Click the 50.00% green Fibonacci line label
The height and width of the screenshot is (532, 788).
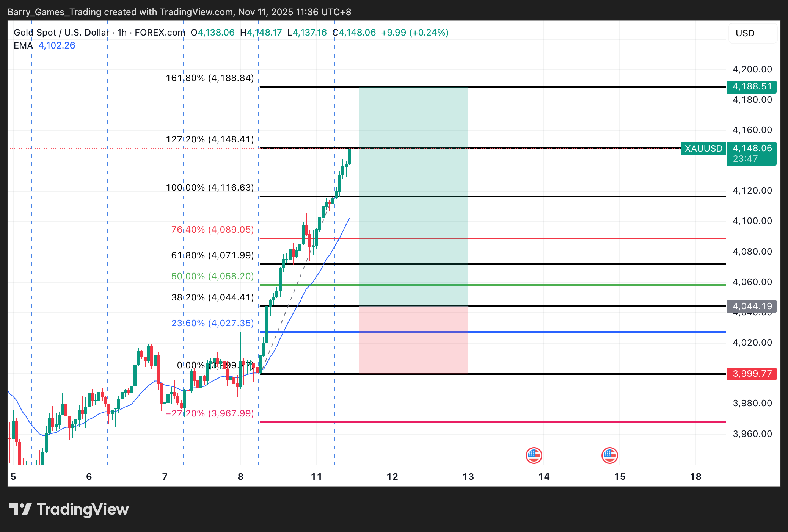pyautogui.click(x=212, y=276)
